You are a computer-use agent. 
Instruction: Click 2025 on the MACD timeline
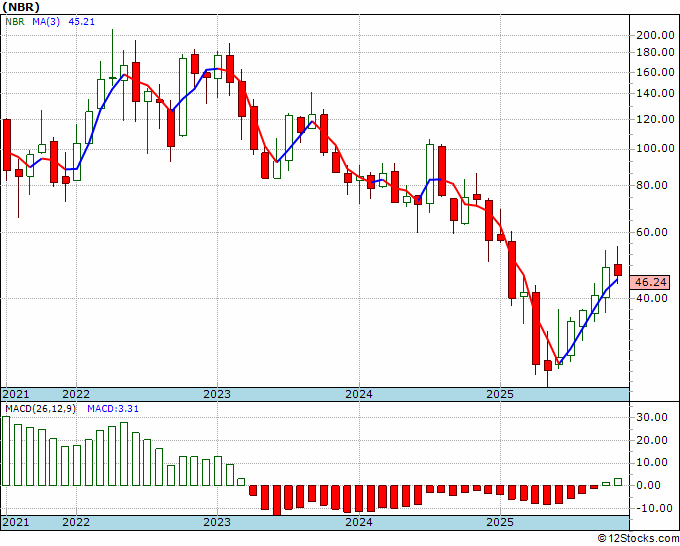click(x=500, y=522)
